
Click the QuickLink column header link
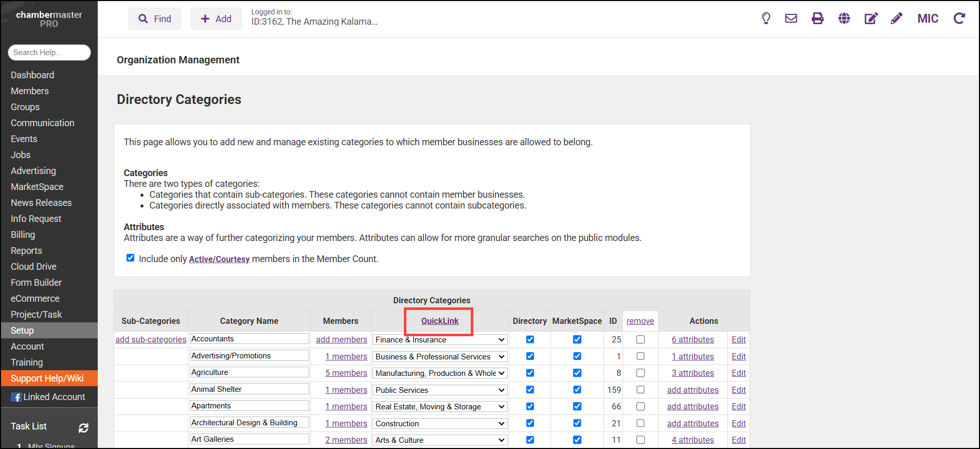click(x=440, y=321)
